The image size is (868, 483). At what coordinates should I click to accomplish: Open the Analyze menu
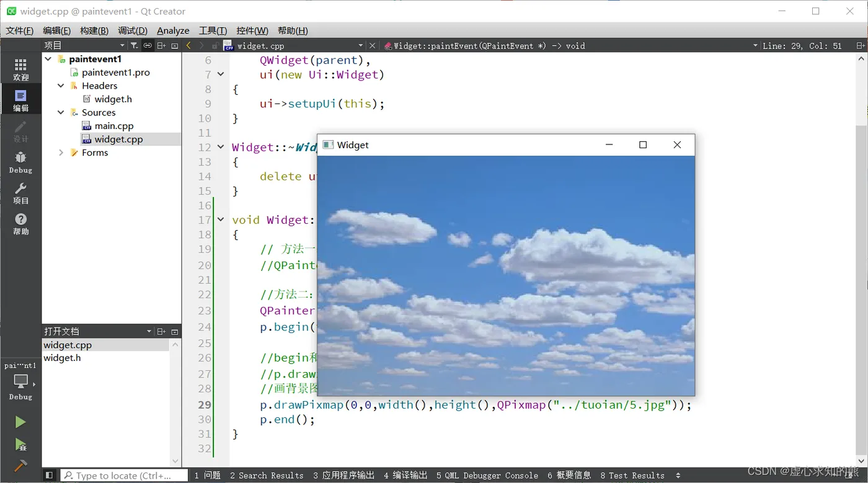point(173,30)
